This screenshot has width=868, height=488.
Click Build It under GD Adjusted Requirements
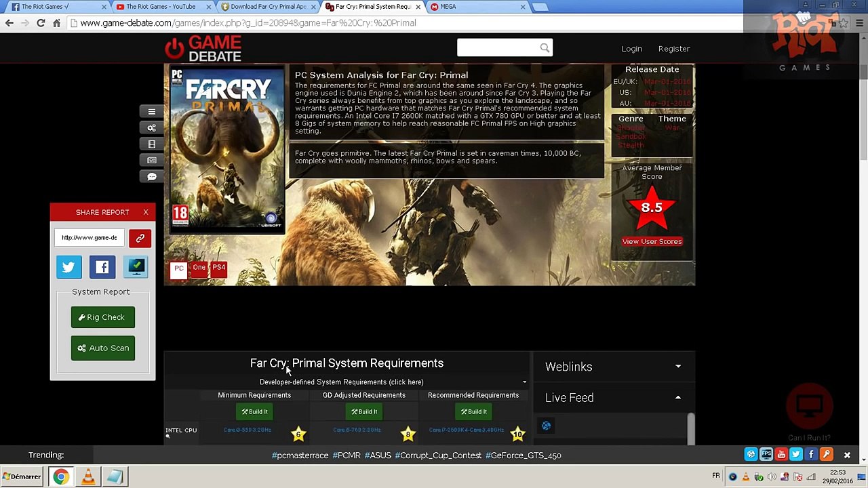364,411
